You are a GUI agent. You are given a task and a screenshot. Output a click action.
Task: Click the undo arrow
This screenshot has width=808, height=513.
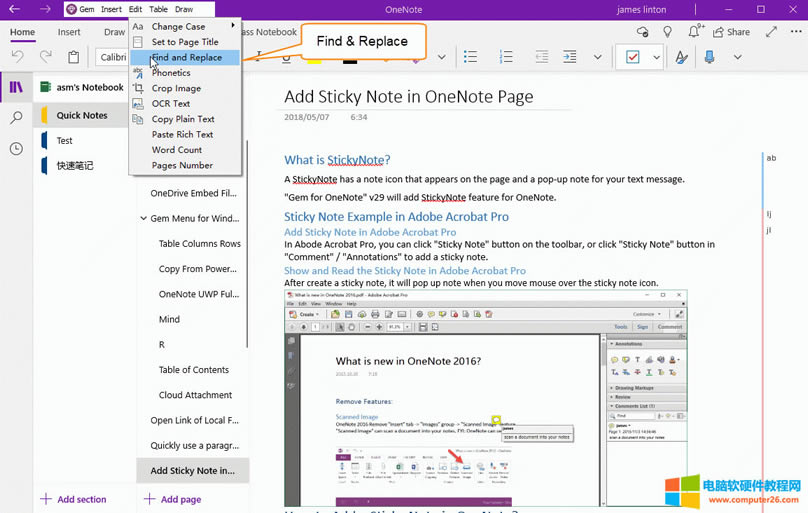coord(18,58)
